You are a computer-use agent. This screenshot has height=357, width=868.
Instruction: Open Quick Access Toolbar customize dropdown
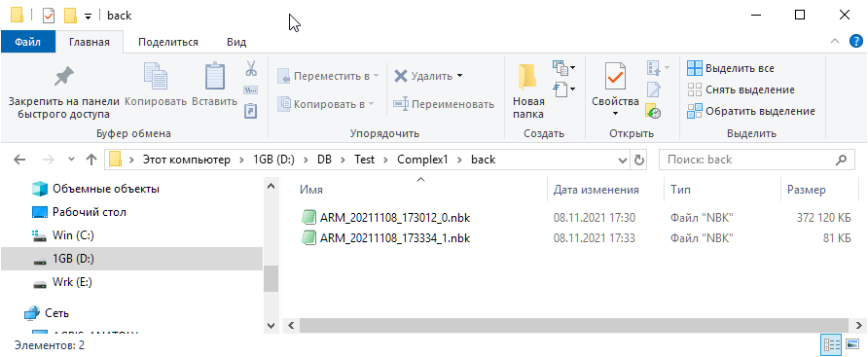tap(88, 17)
